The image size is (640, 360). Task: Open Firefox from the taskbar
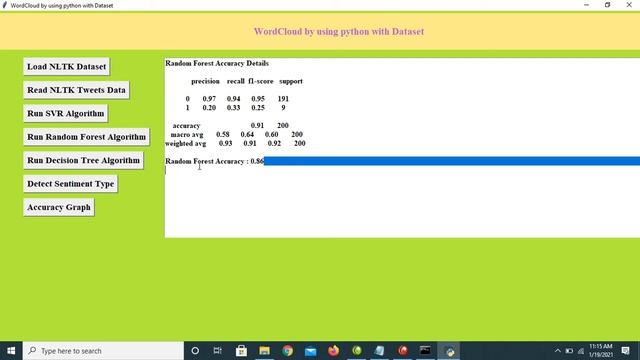(x=333, y=351)
